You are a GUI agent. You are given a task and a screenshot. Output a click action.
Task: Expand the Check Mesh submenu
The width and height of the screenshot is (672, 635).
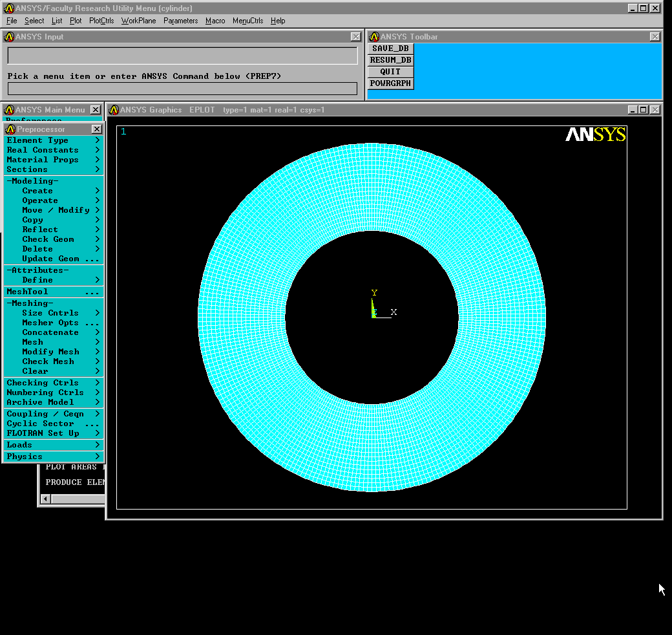[x=53, y=361]
